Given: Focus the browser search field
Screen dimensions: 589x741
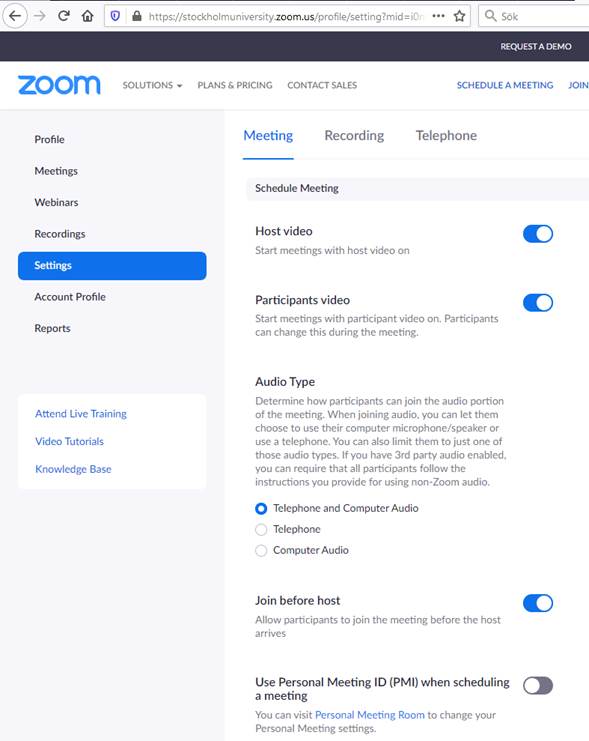Looking at the screenshot, I should pyautogui.click(x=534, y=17).
